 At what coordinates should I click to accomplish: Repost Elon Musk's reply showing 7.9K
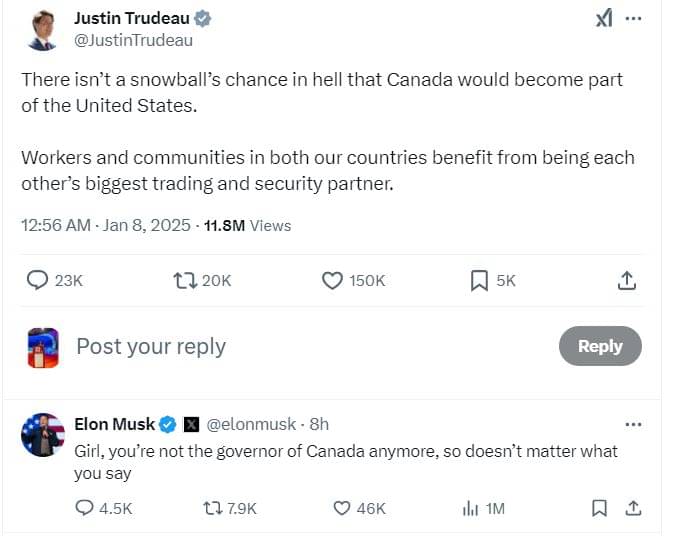tap(212, 508)
